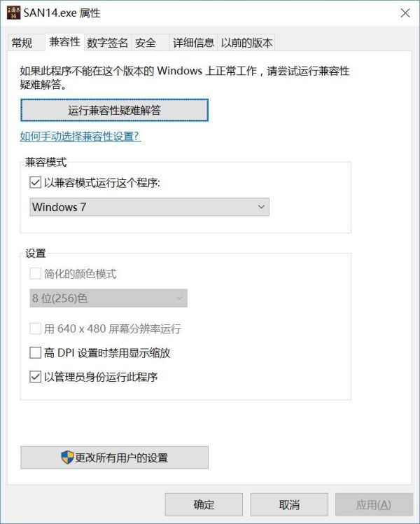Click the shield icon on change-all-users button

coord(67,457)
